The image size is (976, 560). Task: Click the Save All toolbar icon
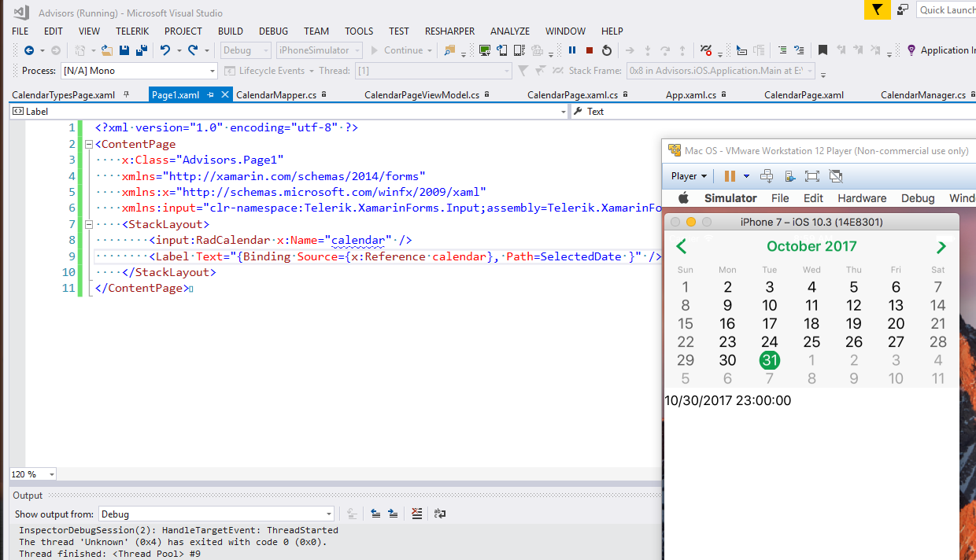point(142,50)
